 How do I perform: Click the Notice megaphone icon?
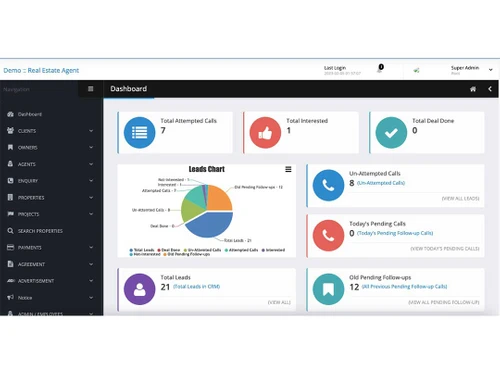click(x=10, y=297)
